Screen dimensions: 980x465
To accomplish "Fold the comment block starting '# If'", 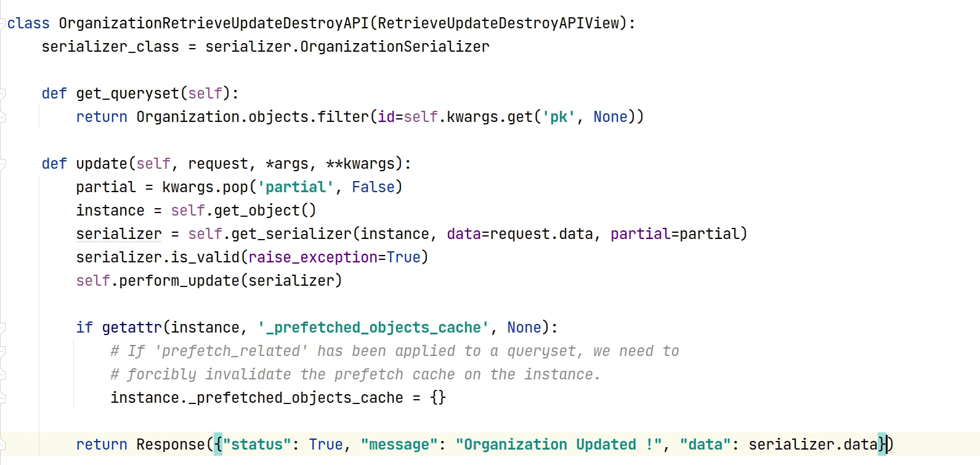I will pyautogui.click(x=3, y=351).
